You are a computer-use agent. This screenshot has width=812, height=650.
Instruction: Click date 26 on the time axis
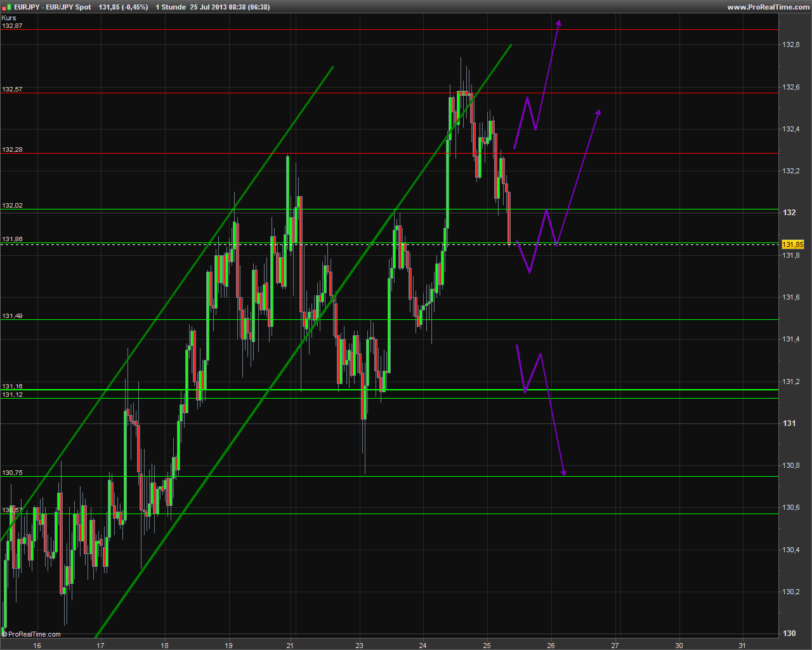[x=551, y=646]
